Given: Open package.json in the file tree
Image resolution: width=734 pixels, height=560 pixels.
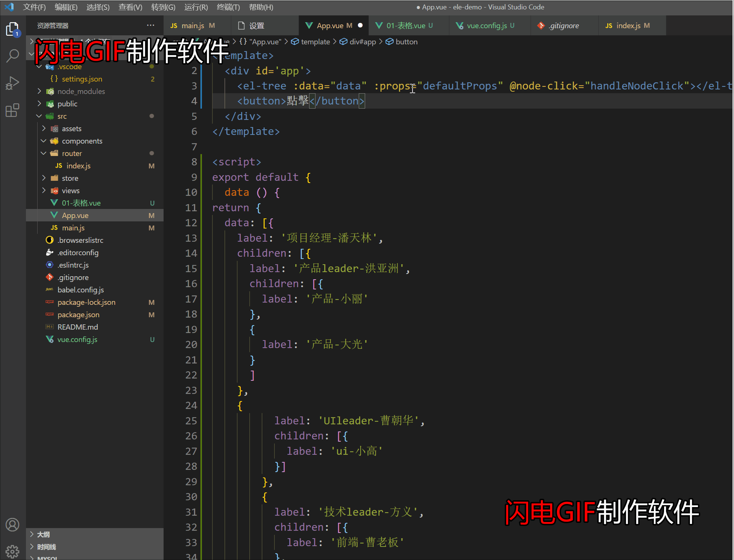Looking at the screenshot, I should [78, 315].
